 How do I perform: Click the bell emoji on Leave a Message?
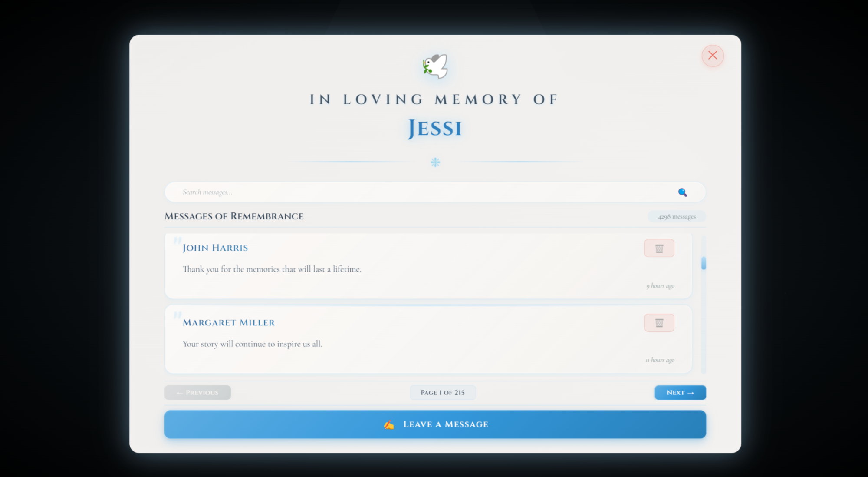[388, 424]
